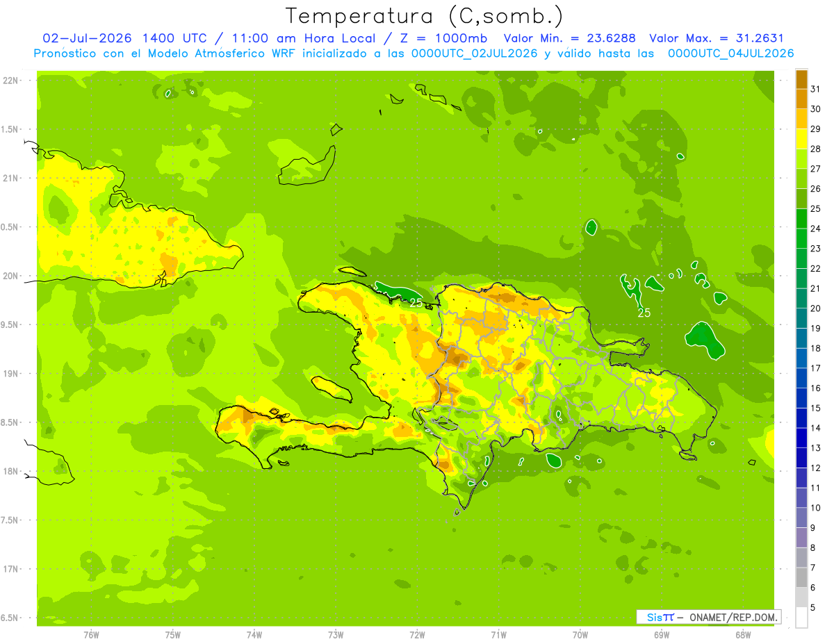834x644 pixels.
Task: Click the colorbar label '15'
Action: [x=816, y=408]
